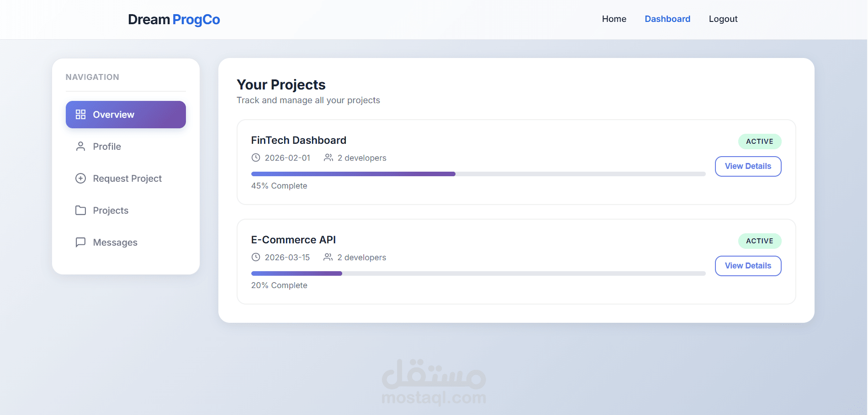This screenshot has width=868, height=415.
Task: Click the E-Commerce API progress bar
Action: [478, 273]
